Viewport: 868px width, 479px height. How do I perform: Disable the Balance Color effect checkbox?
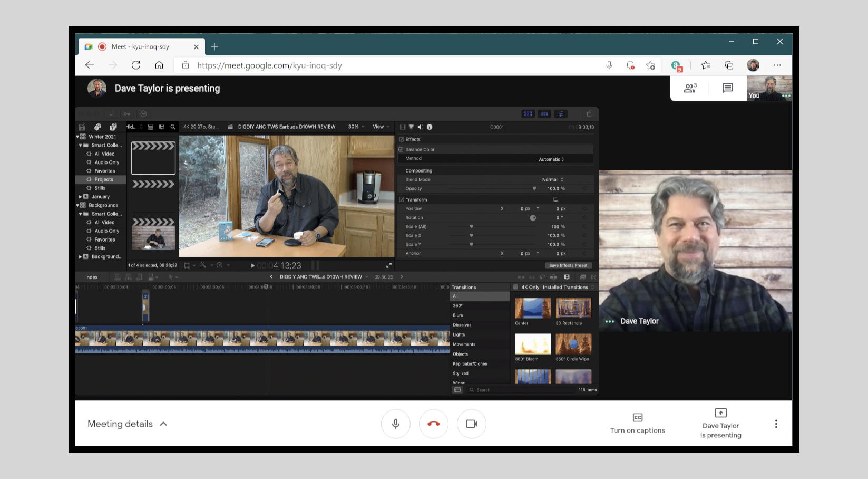pos(402,149)
